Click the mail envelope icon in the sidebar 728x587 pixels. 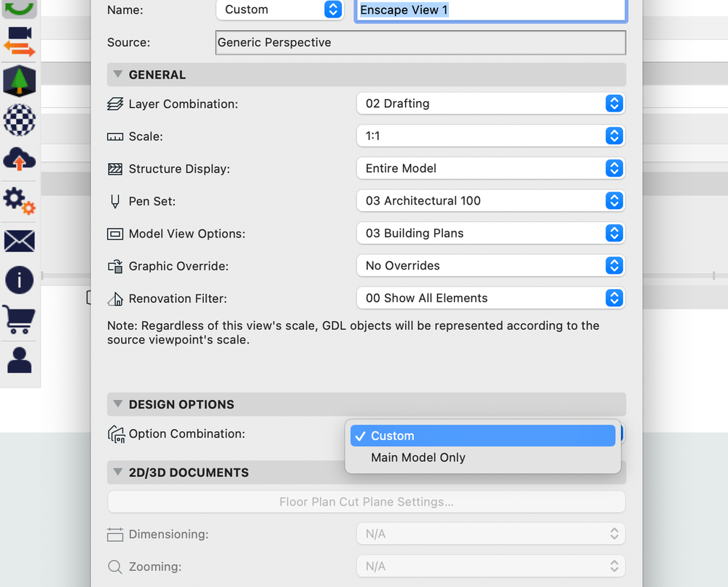pyautogui.click(x=19, y=240)
